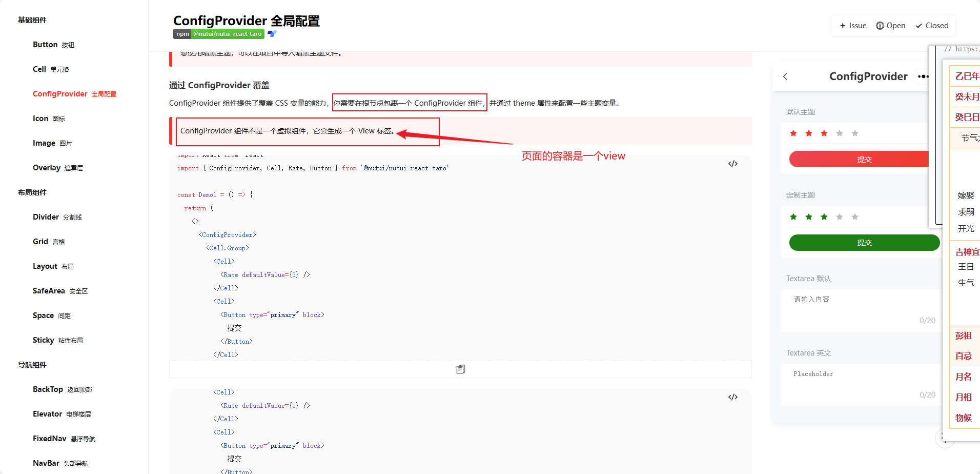Click 月名 in the right calendar panel
The height and width of the screenshot is (474, 980).
click(964, 377)
